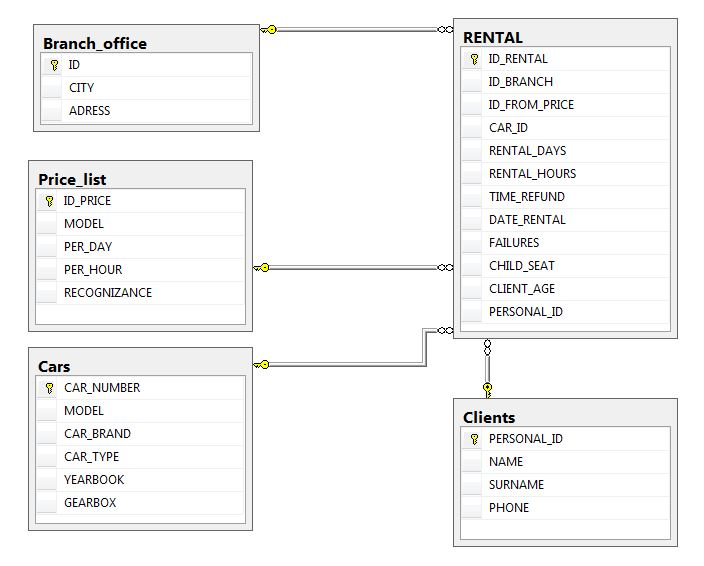Click the key icon next to ID_PRICE
Screen dimensions: 704x566
[x=49, y=201]
